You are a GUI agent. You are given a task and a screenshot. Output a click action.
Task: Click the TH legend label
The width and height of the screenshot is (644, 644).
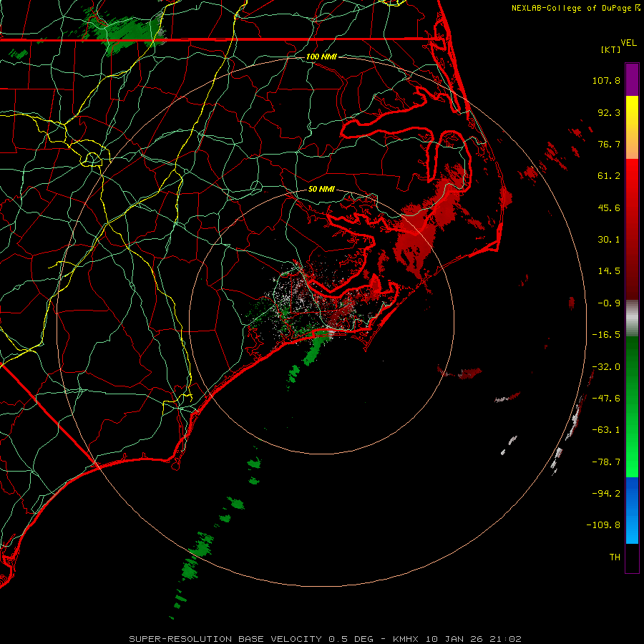615,557
